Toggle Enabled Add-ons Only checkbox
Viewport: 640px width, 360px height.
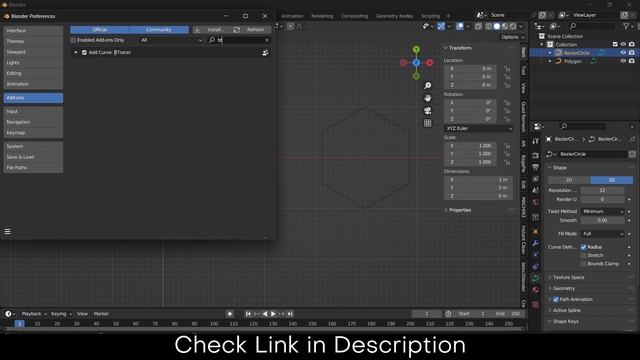(x=73, y=40)
